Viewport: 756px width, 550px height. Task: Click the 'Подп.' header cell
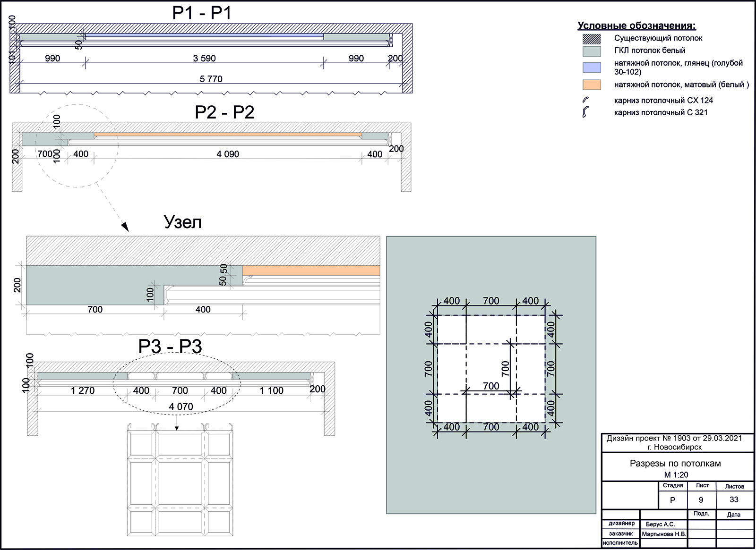point(702,514)
